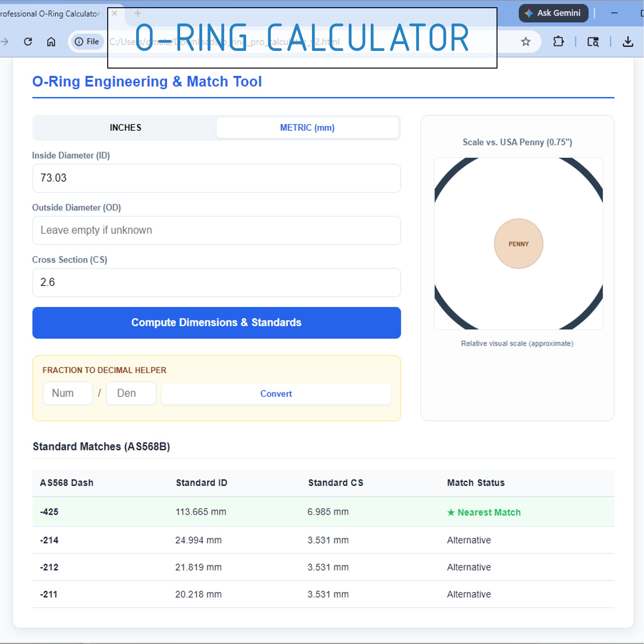Click the Inside Diameter (ID) label
The image size is (644, 644).
tap(71, 156)
